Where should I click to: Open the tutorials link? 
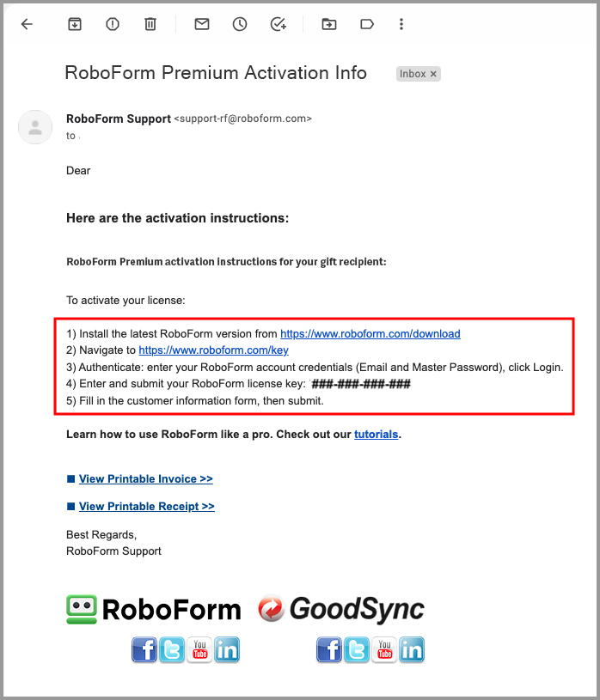point(376,434)
